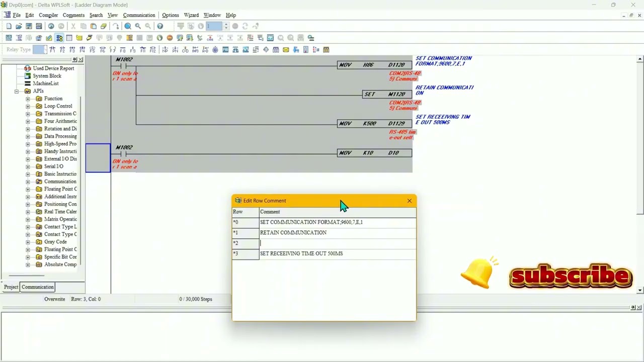Insert normally open contact with F1 icon
Screen dimensions: 644x362
[x=52, y=49]
